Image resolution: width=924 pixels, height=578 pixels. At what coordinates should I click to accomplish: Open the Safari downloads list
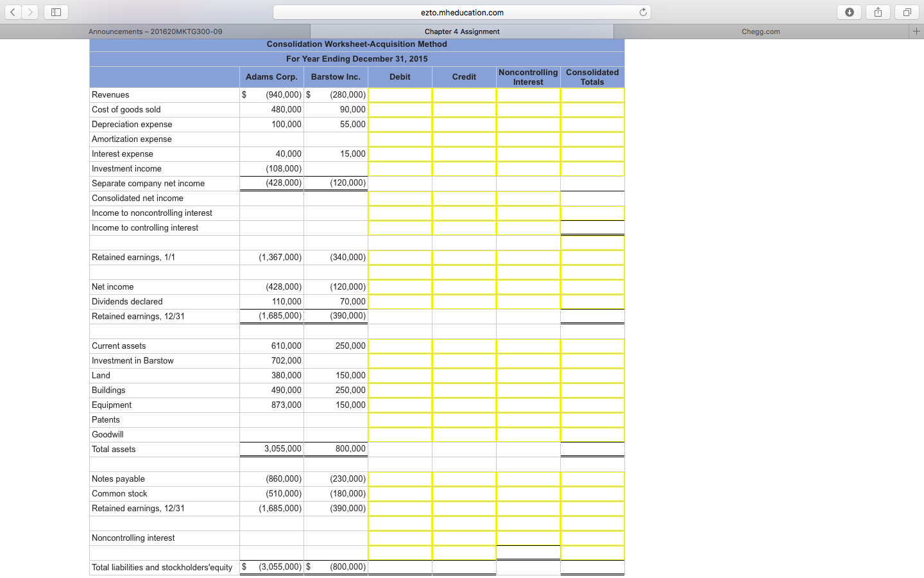pyautogui.click(x=850, y=12)
